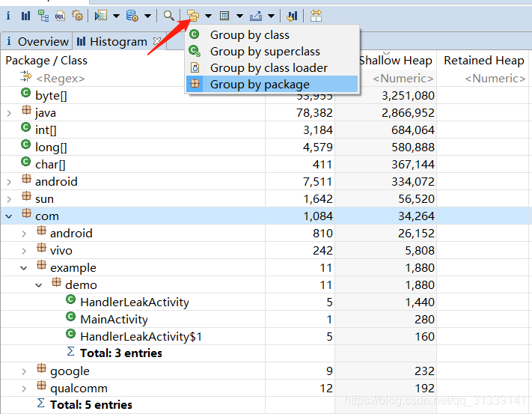Select the MainActivity class row
The image size is (532, 414).
pyautogui.click(x=114, y=320)
